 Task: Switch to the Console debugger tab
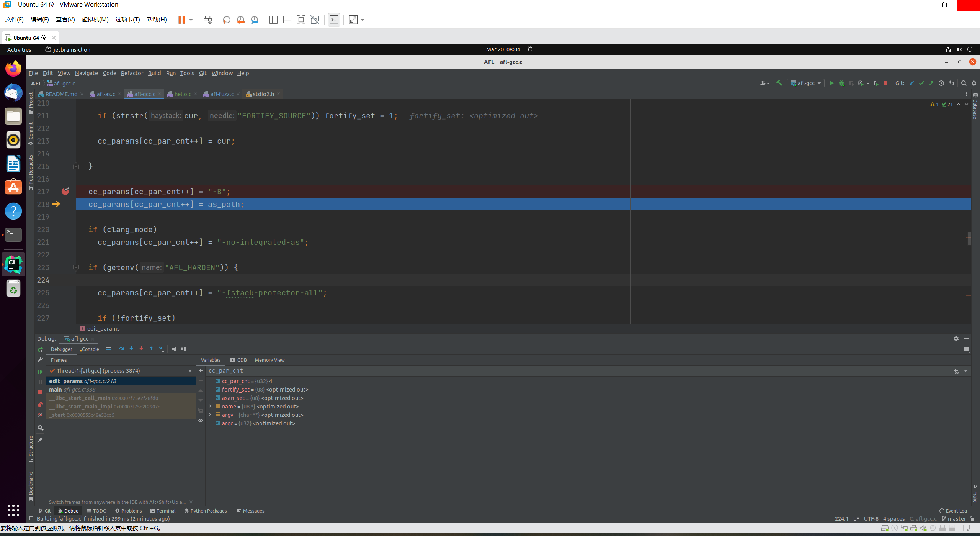[x=90, y=349]
